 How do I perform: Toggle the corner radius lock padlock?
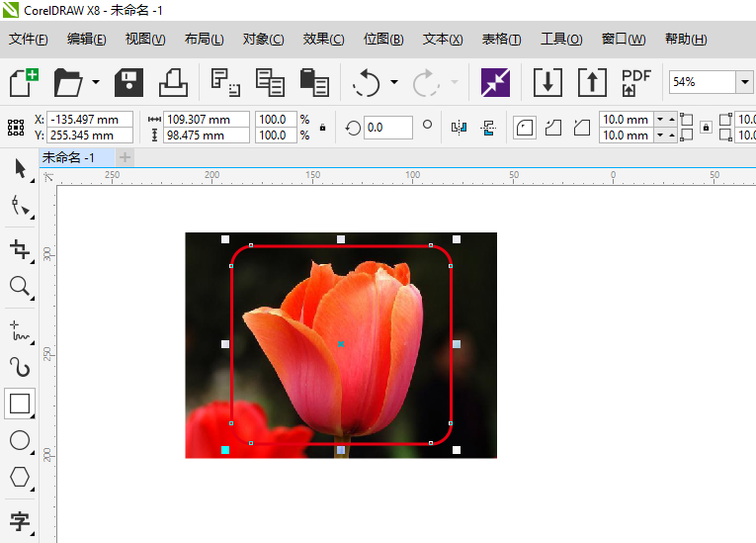point(706,128)
